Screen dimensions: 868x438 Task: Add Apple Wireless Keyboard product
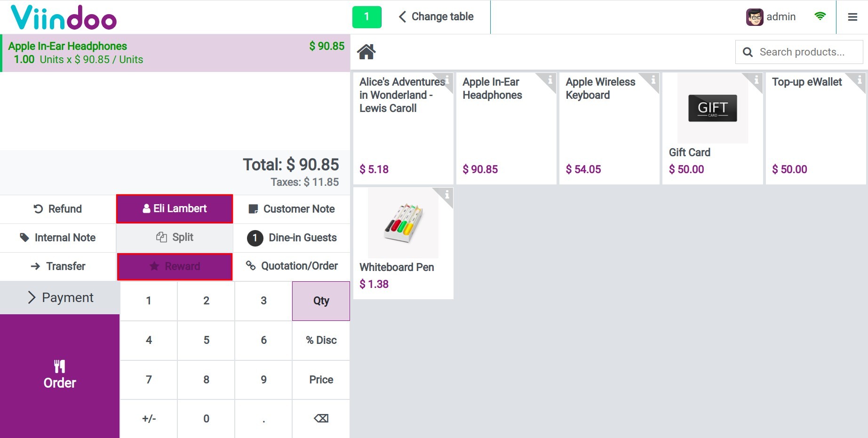[x=609, y=128]
